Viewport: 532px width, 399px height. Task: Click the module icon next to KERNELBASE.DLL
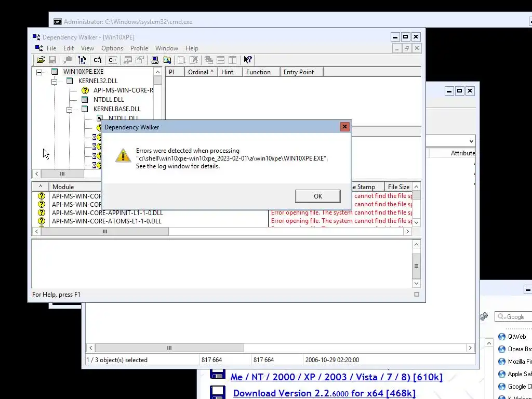click(x=85, y=109)
